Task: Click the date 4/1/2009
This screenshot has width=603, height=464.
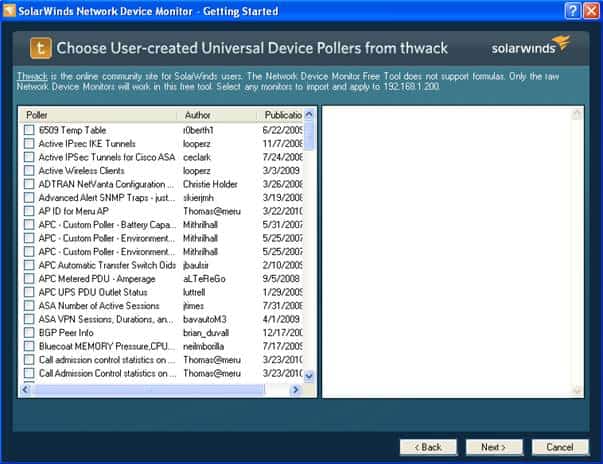Action: pos(281,319)
